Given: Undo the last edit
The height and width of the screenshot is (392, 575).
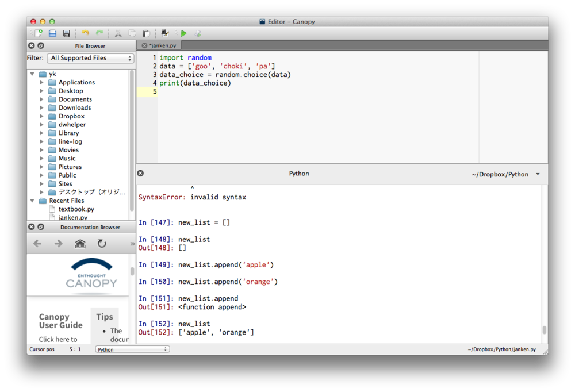Looking at the screenshot, I should (85, 33).
